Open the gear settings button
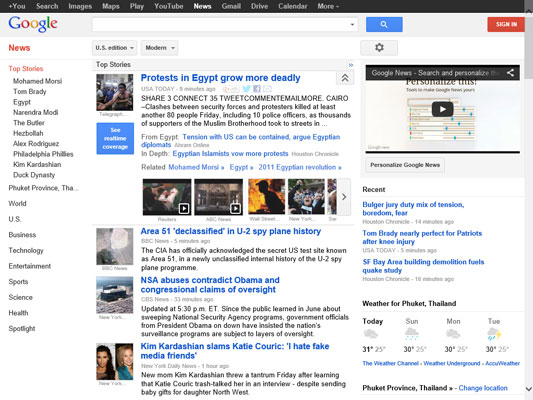Screen dimensions: 533x400 pos(379,48)
